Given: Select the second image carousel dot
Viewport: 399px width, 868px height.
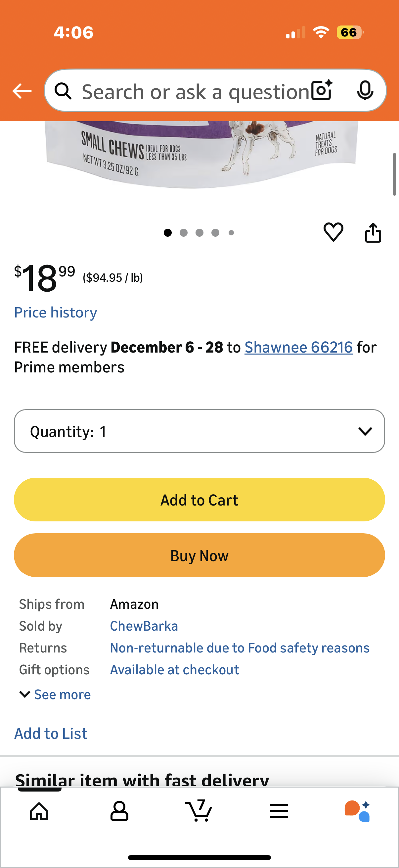Looking at the screenshot, I should [184, 233].
